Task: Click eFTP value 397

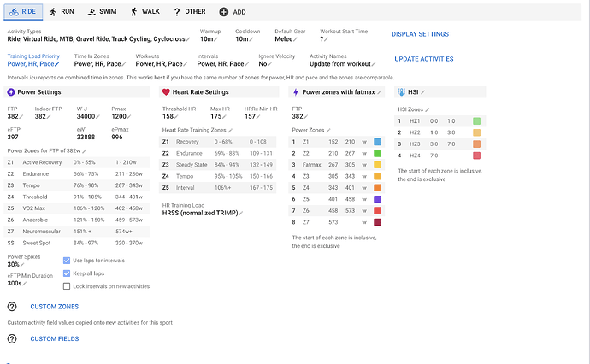Action: click(13, 138)
